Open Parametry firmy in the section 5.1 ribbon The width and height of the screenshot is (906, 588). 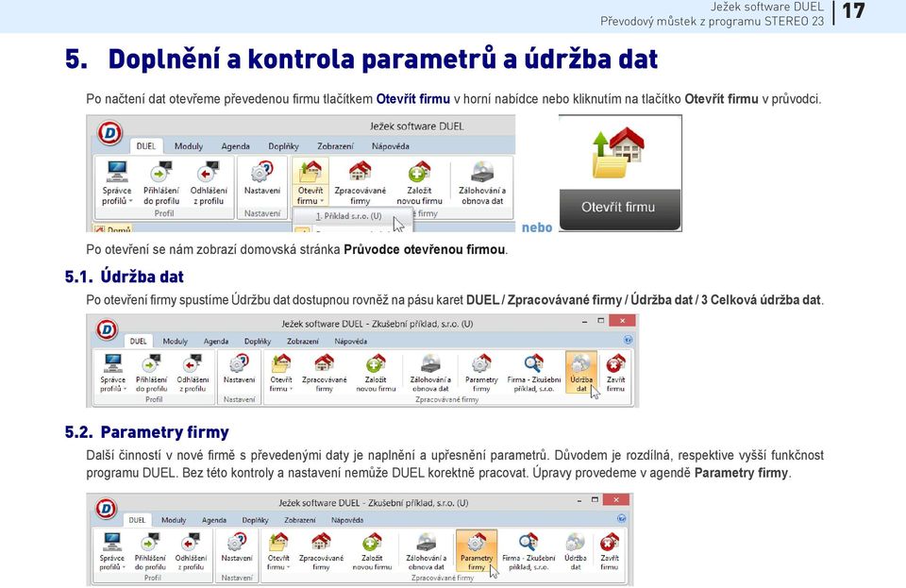[481, 373]
